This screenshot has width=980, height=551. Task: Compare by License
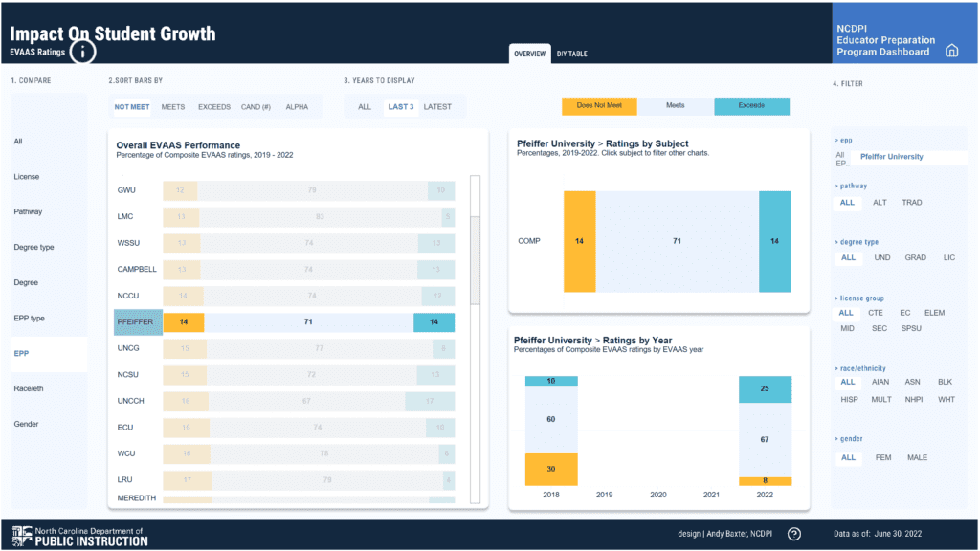(26, 177)
